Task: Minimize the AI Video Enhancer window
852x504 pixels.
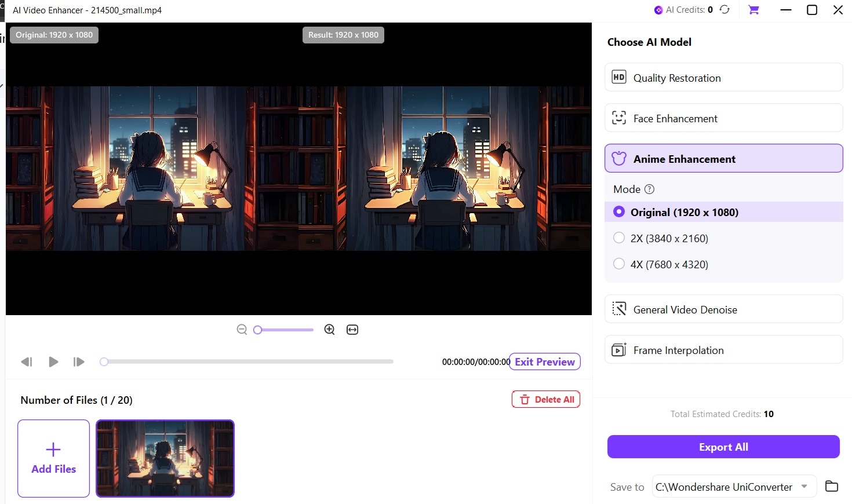Action: click(x=786, y=10)
